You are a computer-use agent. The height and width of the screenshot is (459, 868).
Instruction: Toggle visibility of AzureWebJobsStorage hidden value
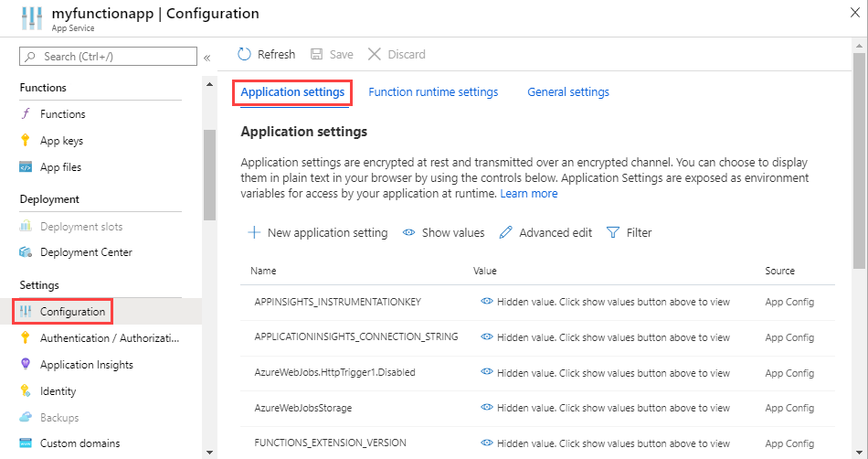487,407
